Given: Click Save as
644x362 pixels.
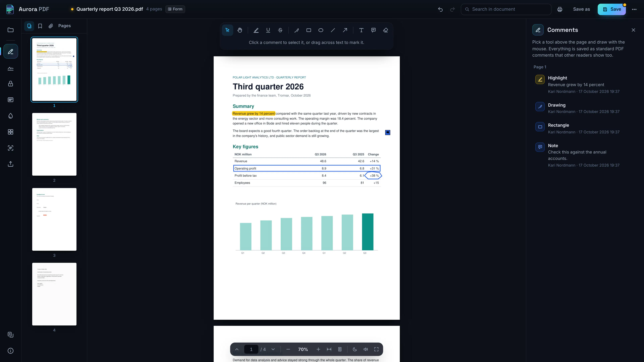Looking at the screenshot, I should [x=581, y=9].
